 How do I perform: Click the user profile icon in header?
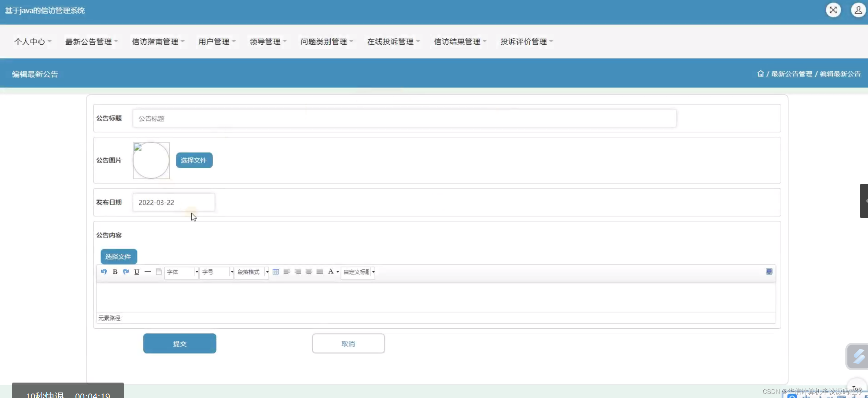[x=858, y=10]
